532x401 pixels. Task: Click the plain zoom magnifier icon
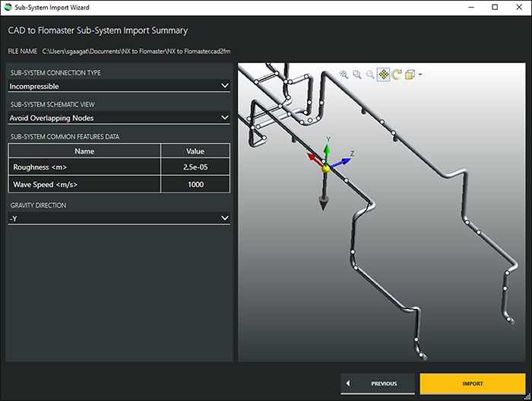point(370,75)
